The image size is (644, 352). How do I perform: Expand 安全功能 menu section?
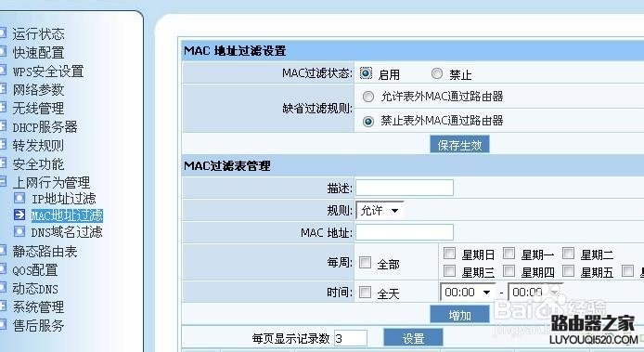[38, 164]
